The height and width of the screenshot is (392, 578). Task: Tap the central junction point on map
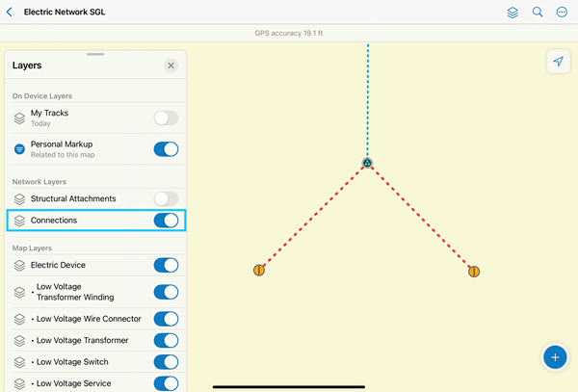(367, 163)
